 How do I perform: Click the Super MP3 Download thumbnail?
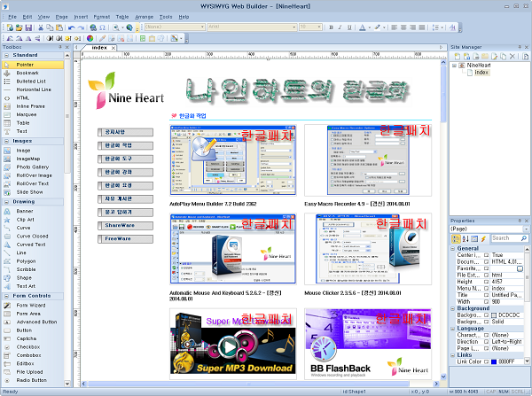233,344
